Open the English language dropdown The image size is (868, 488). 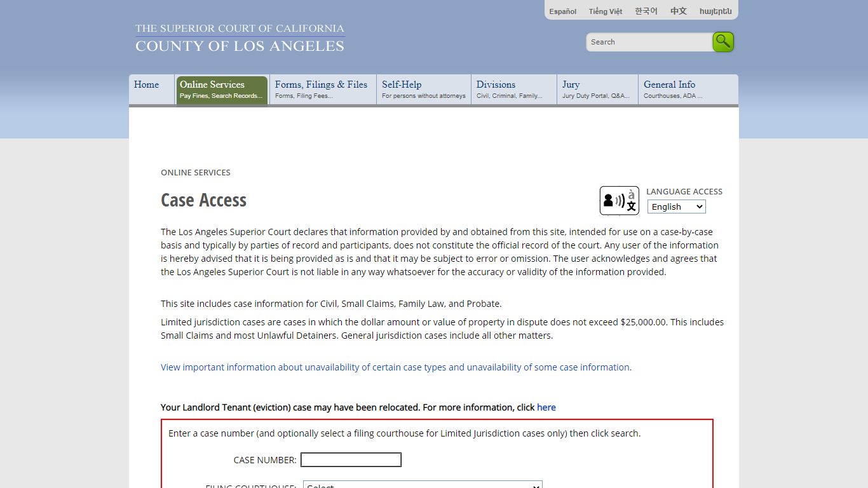675,206
